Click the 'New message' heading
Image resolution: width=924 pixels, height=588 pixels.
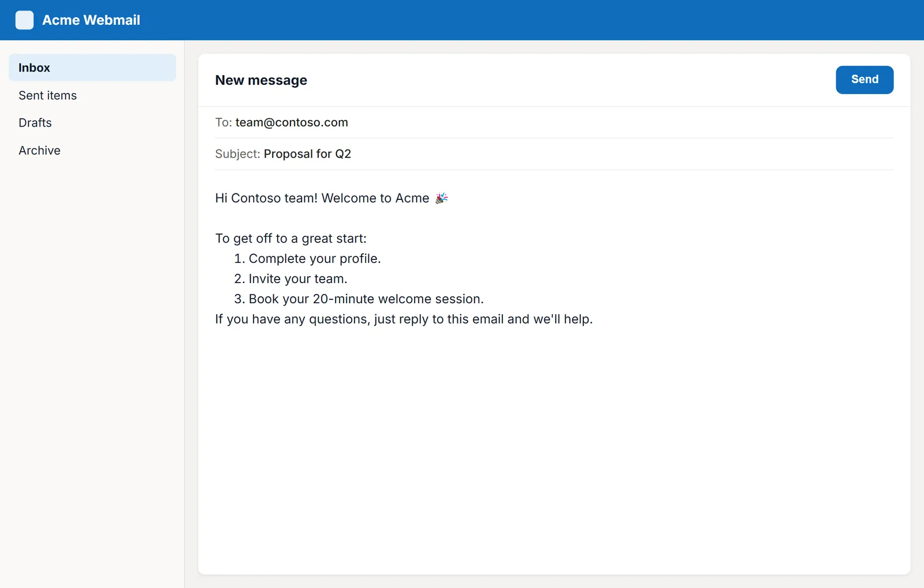(261, 80)
